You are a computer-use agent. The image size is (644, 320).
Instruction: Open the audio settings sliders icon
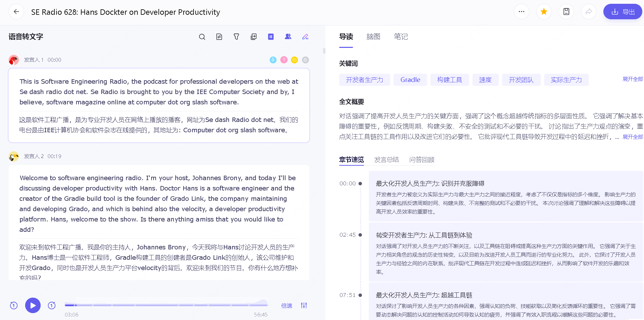[304, 306]
